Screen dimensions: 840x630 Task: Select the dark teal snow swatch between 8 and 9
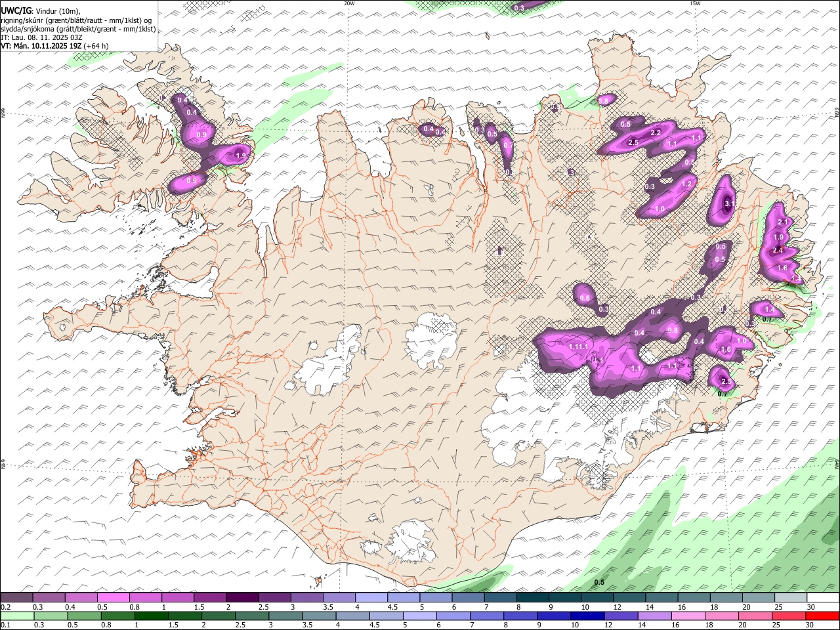pos(533,598)
